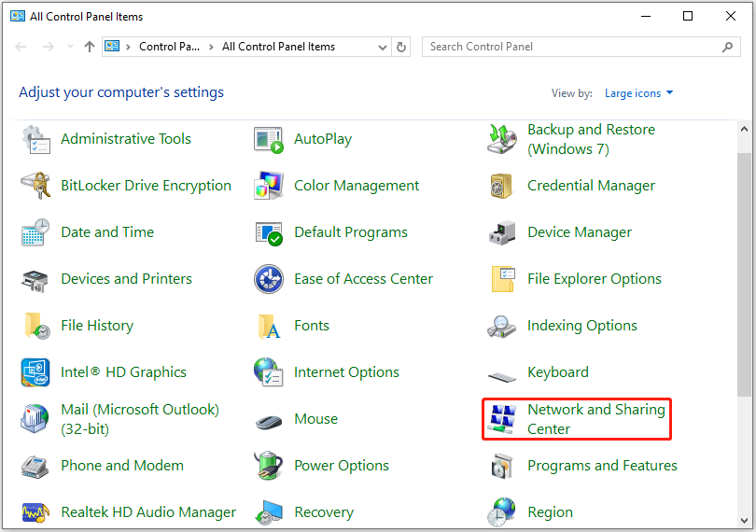Open recent locations dropdown arrow

tap(70, 47)
